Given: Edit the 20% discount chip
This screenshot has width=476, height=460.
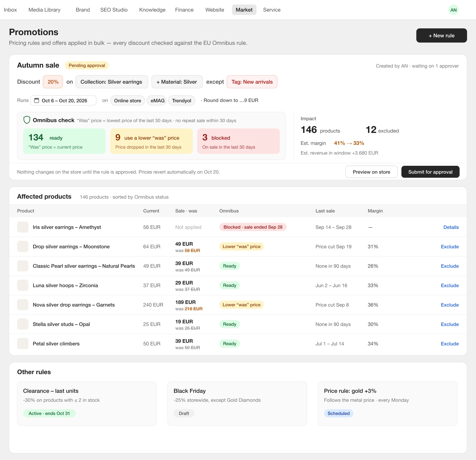Looking at the screenshot, I should click(53, 82).
